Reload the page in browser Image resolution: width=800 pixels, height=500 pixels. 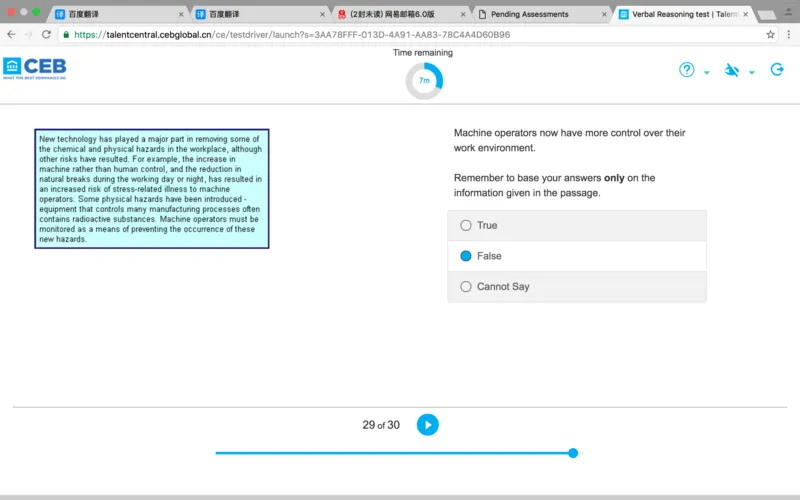(x=46, y=34)
